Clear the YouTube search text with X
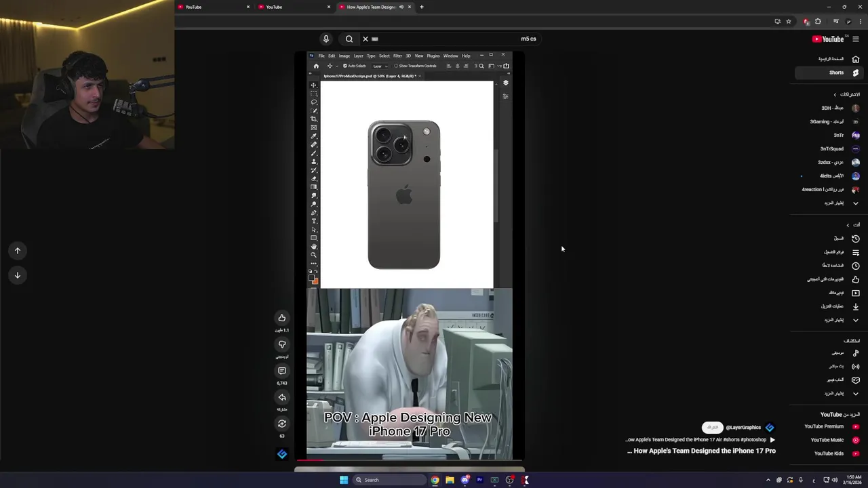 365,39
